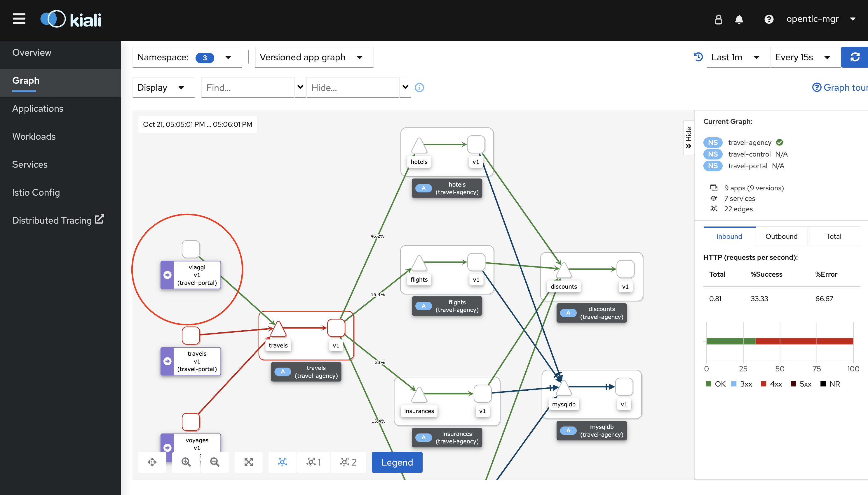Open the replay history clock icon
This screenshot has height=495, width=868.
pyautogui.click(x=698, y=57)
